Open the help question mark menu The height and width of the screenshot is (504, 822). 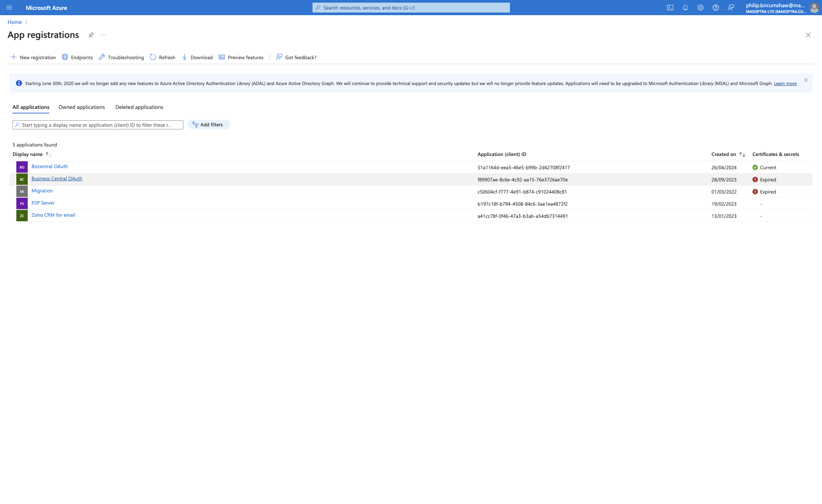point(716,8)
